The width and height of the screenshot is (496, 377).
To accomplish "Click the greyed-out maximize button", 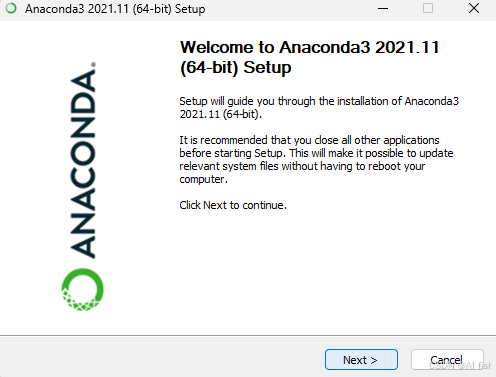I will (x=428, y=8).
